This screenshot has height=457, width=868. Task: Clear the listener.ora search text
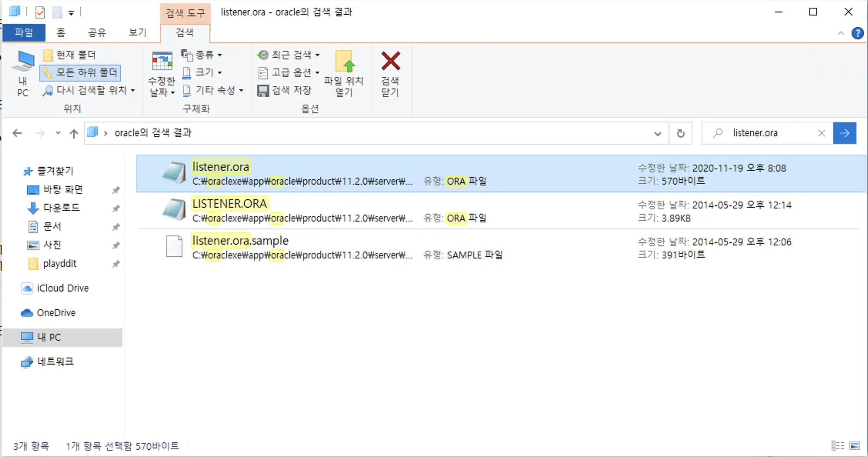point(821,133)
